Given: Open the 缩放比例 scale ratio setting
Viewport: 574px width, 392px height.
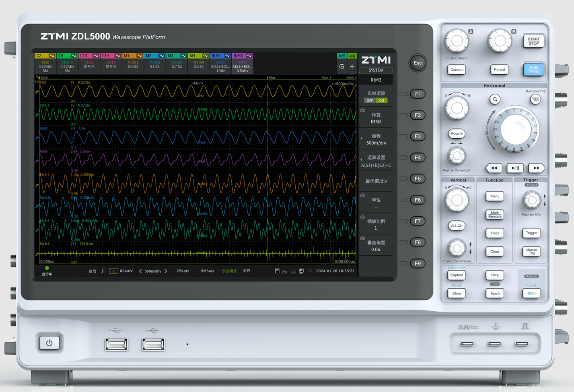Looking at the screenshot, I should (376, 224).
